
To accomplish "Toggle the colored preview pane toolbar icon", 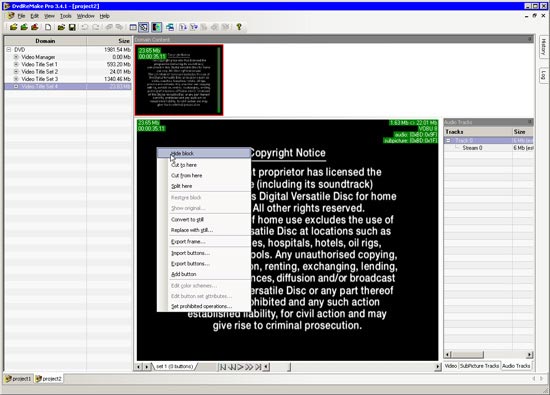I will (156, 27).
